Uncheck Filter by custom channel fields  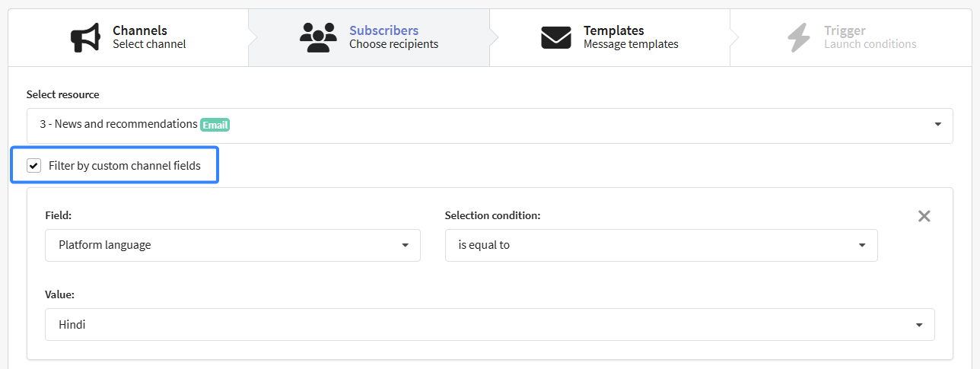point(33,166)
